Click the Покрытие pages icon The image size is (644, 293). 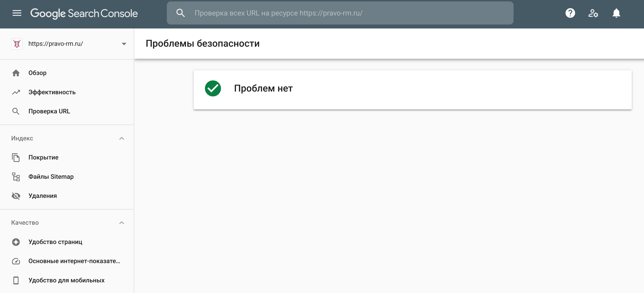click(x=16, y=157)
